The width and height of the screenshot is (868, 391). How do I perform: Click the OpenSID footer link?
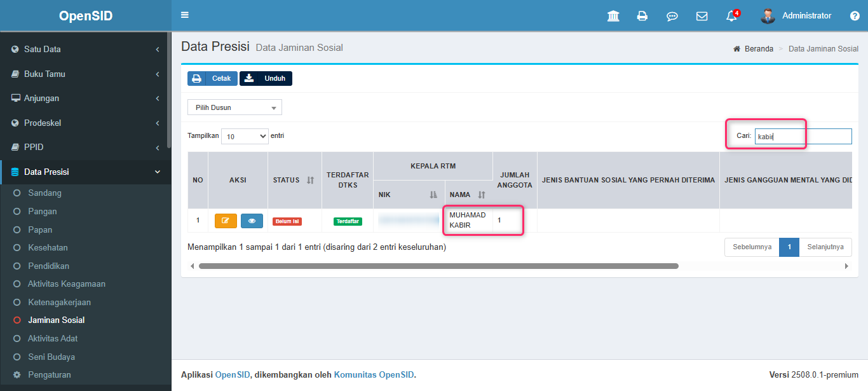click(232, 375)
